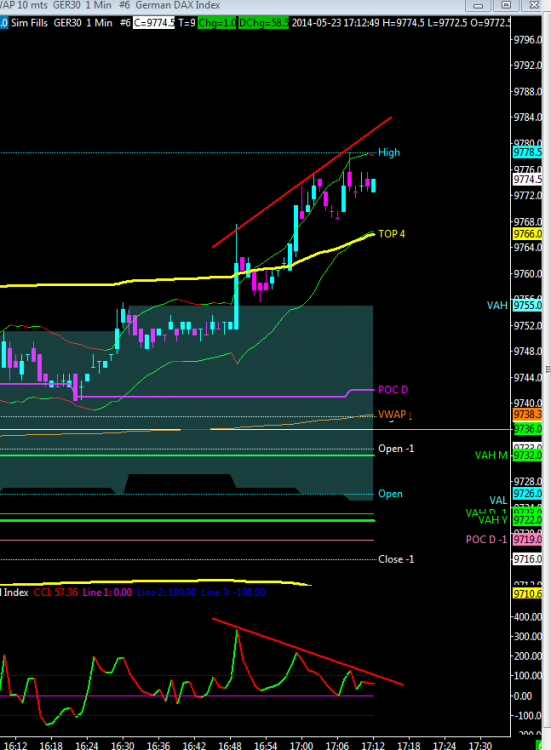Close the German DAX Index chart window
Image resolution: width=551 pixels, height=750 pixels.
(534, 5)
